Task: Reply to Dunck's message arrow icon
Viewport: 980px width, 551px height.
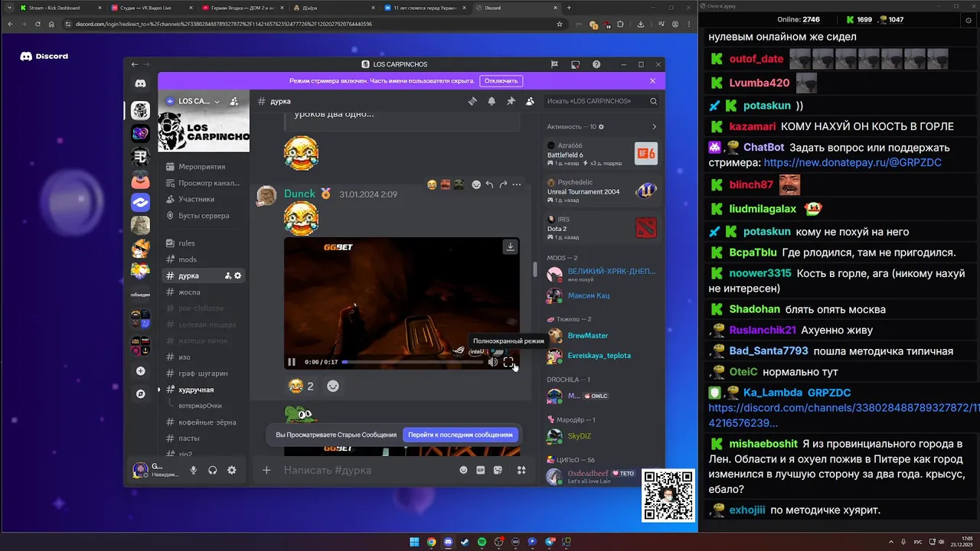Action: 489,184
